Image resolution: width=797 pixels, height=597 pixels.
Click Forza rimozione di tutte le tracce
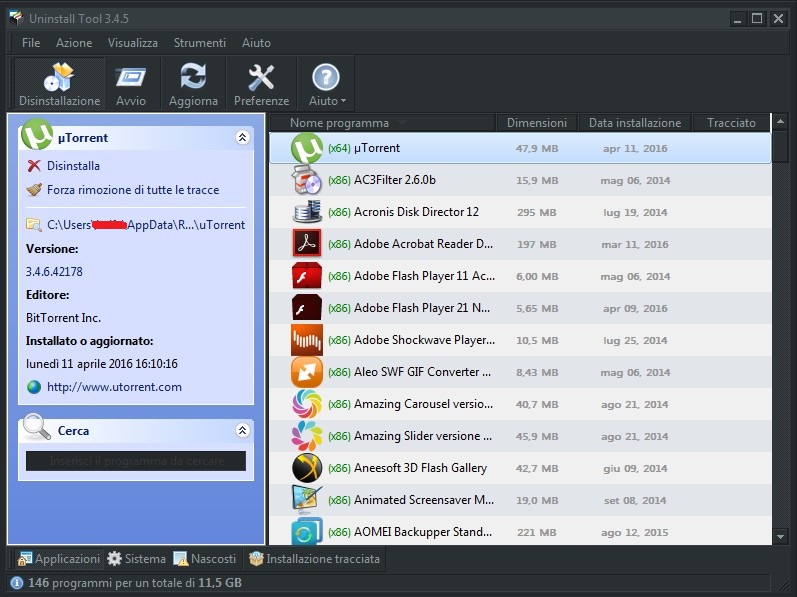[133, 190]
